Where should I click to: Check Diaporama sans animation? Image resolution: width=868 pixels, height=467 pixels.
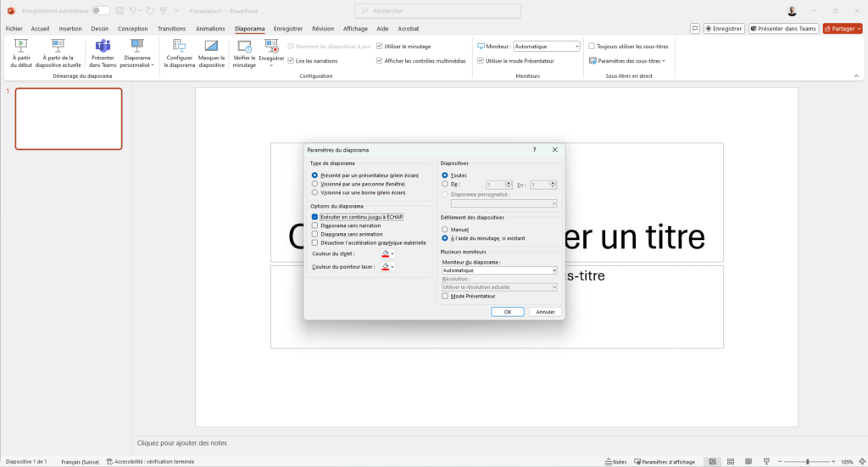pyautogui.click(x=314, y=234)
